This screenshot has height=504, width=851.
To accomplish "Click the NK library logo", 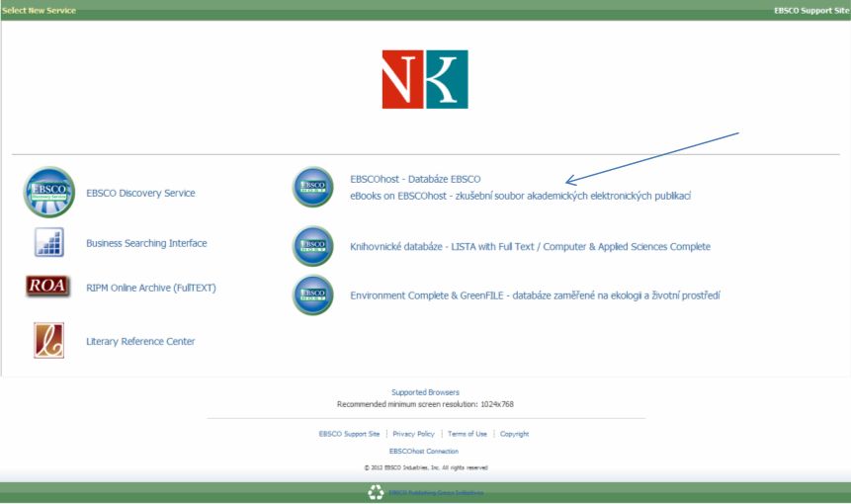I will (x=425, y=79).
